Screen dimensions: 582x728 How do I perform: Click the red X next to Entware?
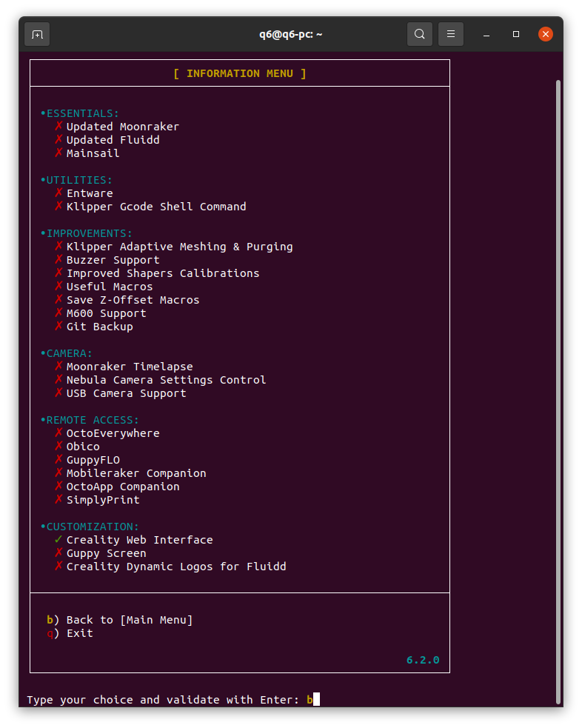coord(59,193)
